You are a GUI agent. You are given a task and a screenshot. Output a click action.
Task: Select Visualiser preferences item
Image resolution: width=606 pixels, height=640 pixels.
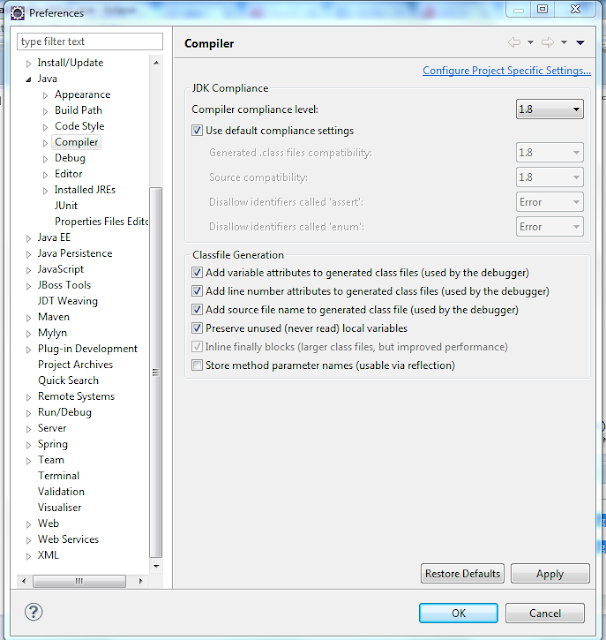tap(59, 508)
